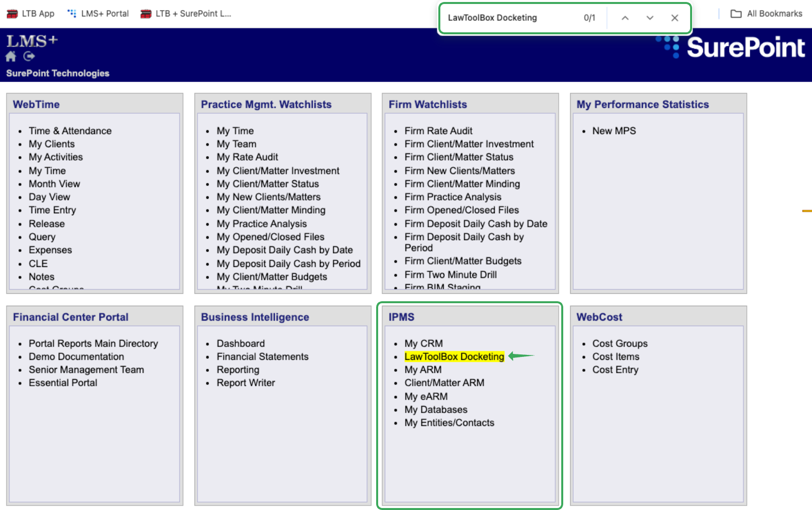
Task: Open Month View in WebTime
Action: point(54,184)
